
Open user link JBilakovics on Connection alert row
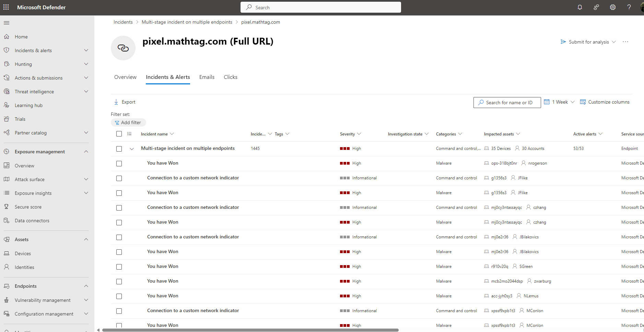pyautogui.click(x=529, y=237)
